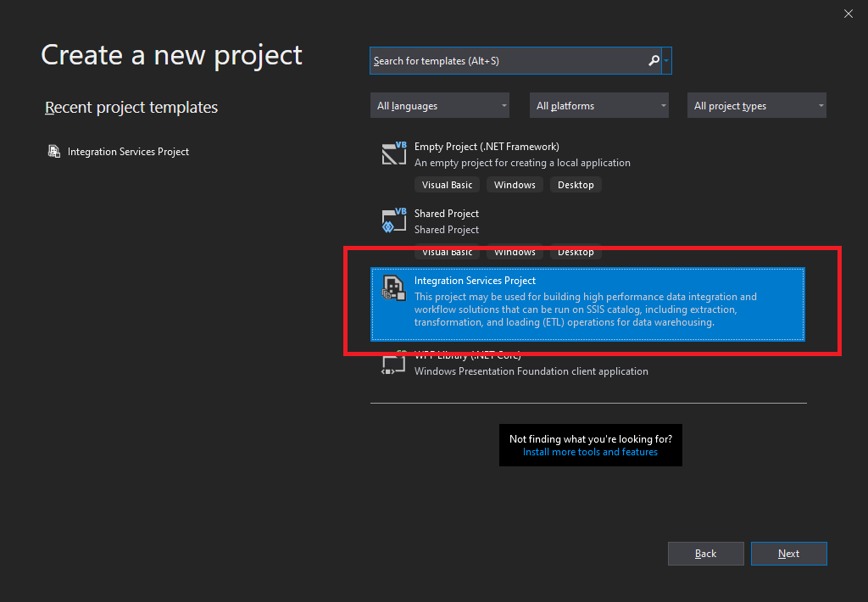Click the An empty project for creating description
Image resolution: width=868 pixels, height=602 pixels.
522,163
